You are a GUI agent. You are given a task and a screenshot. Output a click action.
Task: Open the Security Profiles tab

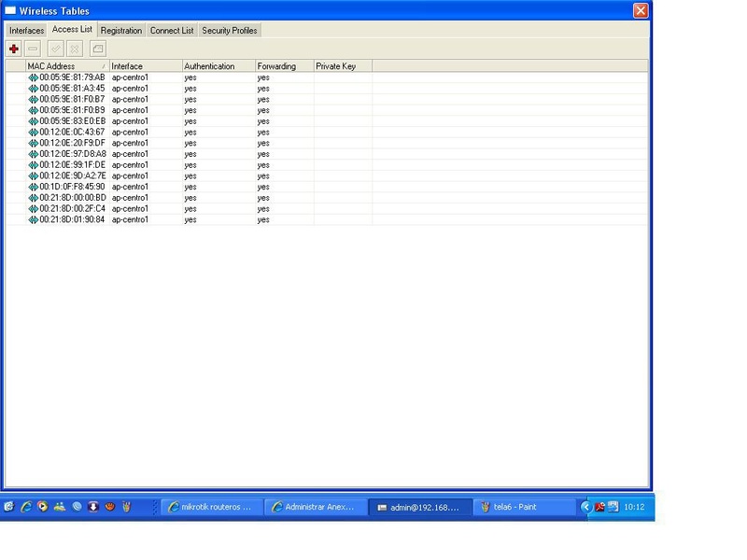(229, 31)
